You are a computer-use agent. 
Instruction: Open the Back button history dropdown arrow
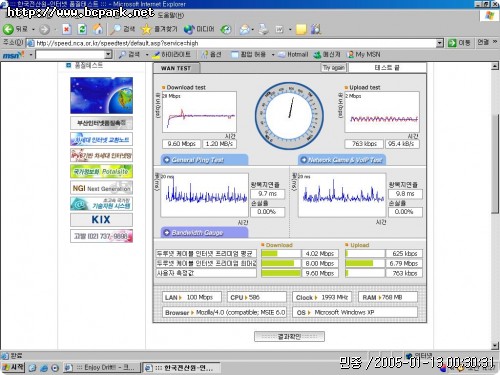33,30
